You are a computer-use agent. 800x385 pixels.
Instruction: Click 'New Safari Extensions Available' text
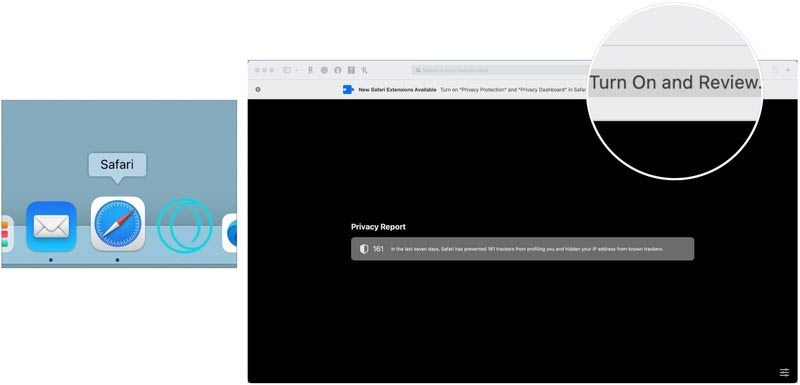pos(397,89)
